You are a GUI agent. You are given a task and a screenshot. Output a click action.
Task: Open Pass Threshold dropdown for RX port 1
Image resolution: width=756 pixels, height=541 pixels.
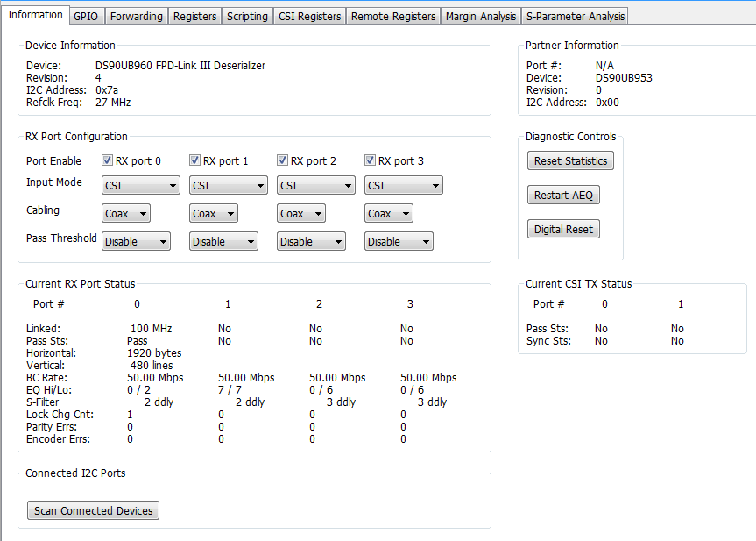(223, 241)
